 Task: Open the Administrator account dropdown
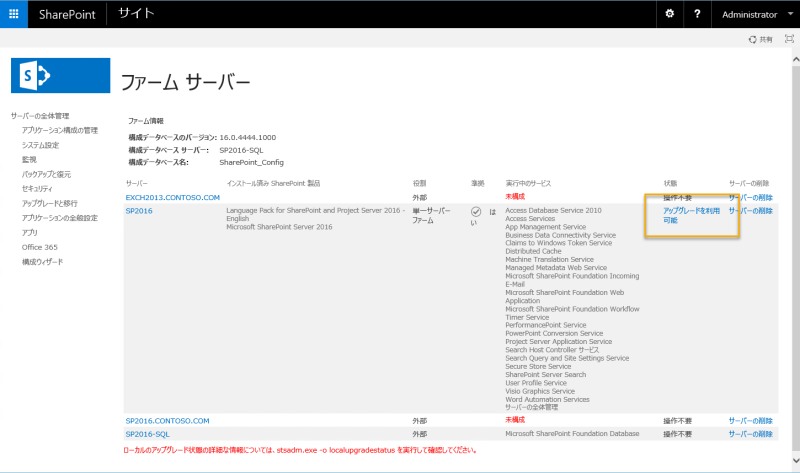click(757, 15)
